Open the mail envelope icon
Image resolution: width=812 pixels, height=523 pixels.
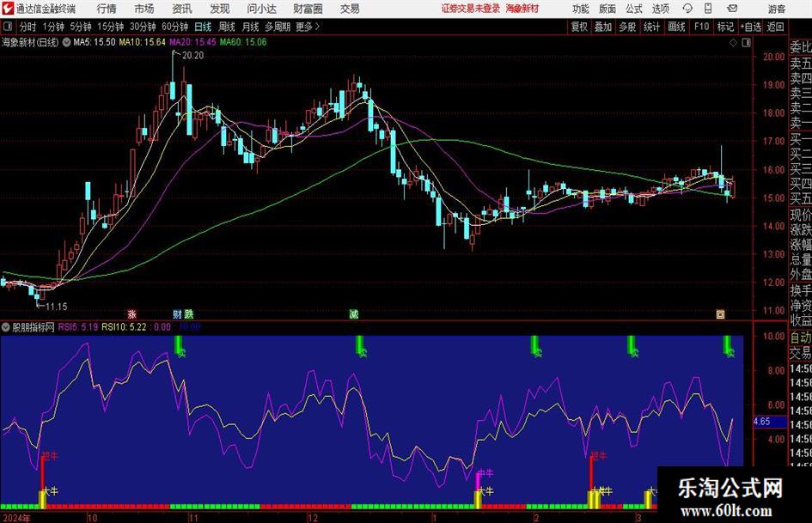tap(732, 9)
